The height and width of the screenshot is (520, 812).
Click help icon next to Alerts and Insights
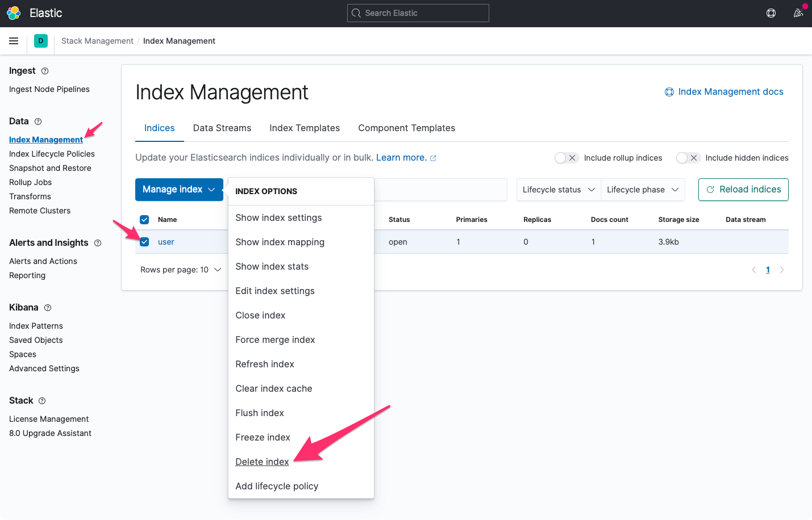click(98, 243)
